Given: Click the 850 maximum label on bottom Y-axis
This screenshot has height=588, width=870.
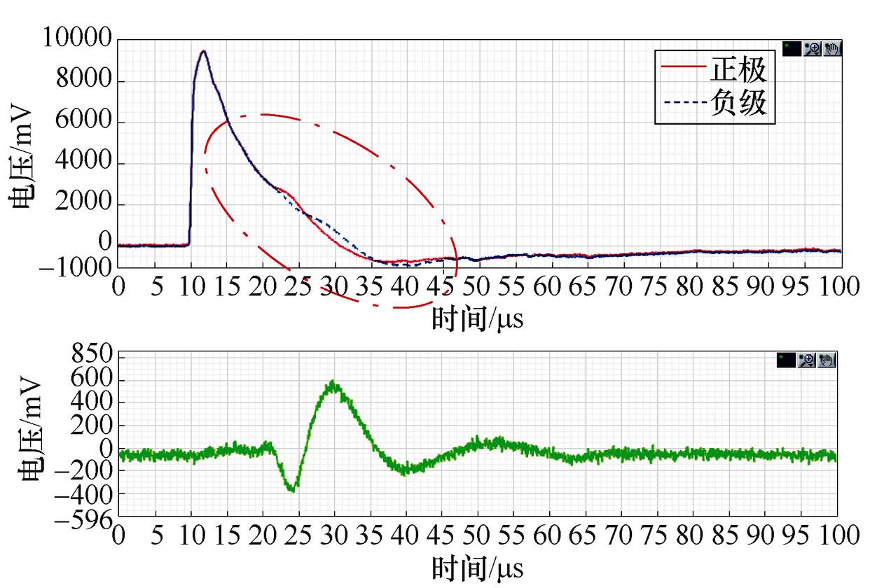Looking at the screenshot, I should [93, 358].
